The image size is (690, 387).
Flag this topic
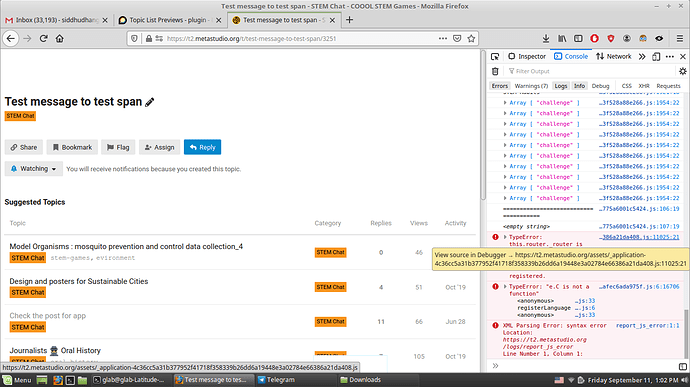tap(118, 147)
